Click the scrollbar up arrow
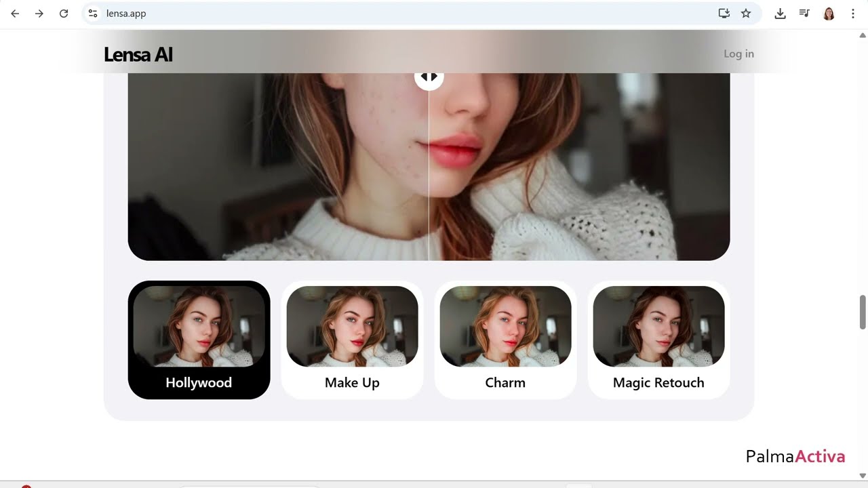Viewport: 868px width, 488px height. pyautogui.click(x=863, y=35)
